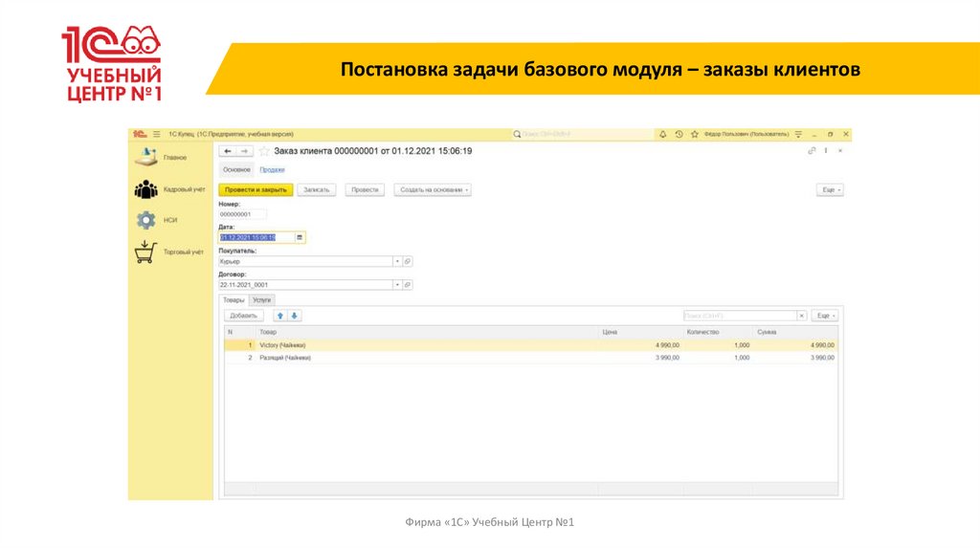Click the Номер field
Viewport: 980px width, 549px height.
tap(242, 214)
